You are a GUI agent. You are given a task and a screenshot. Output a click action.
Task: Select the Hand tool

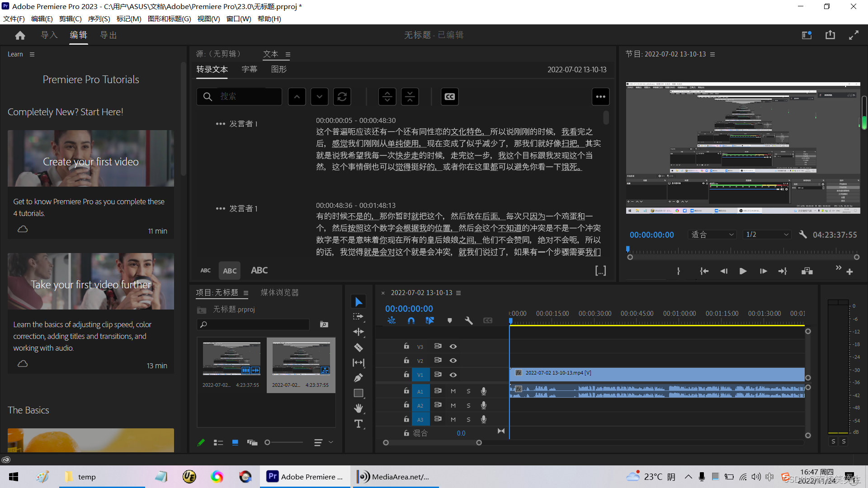(x=359, y=408)
